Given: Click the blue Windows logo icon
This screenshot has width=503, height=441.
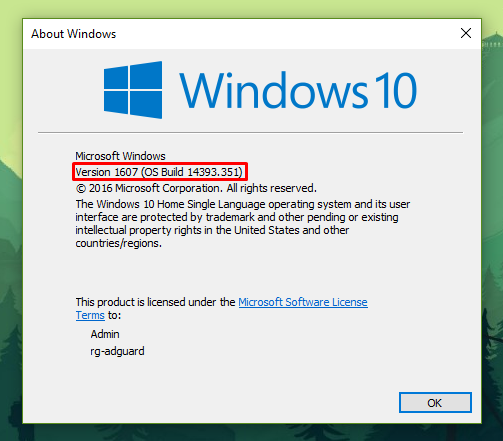Looking at the screenshot, I should coord(133,90).
